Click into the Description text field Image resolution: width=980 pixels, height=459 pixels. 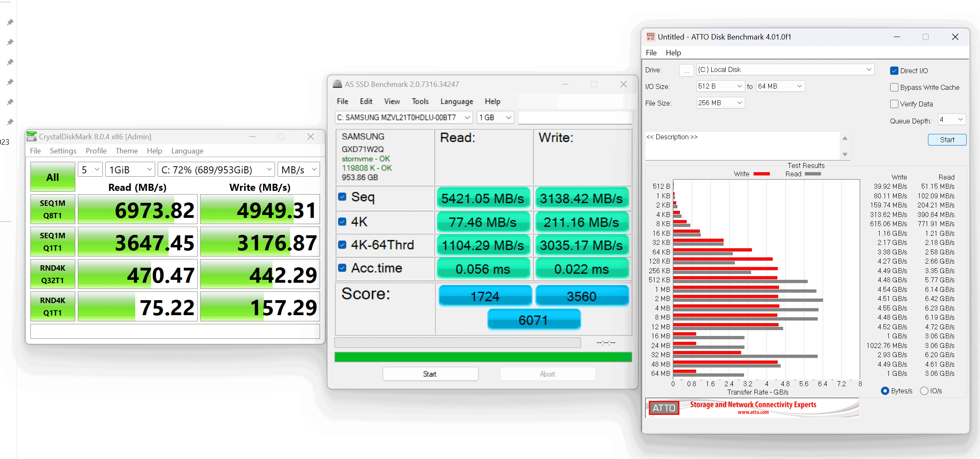tap(743, 146)
